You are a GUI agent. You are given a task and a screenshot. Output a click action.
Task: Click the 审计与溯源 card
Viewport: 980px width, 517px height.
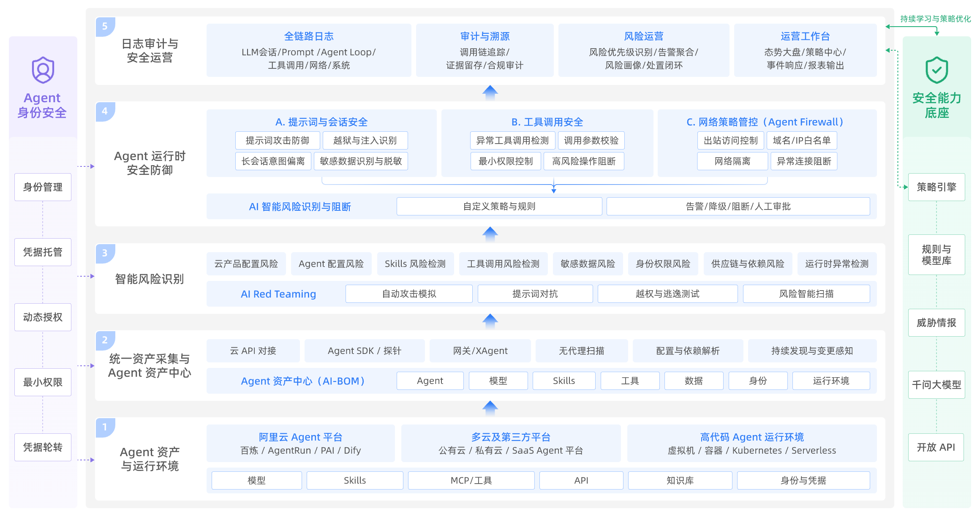(485, 50)
